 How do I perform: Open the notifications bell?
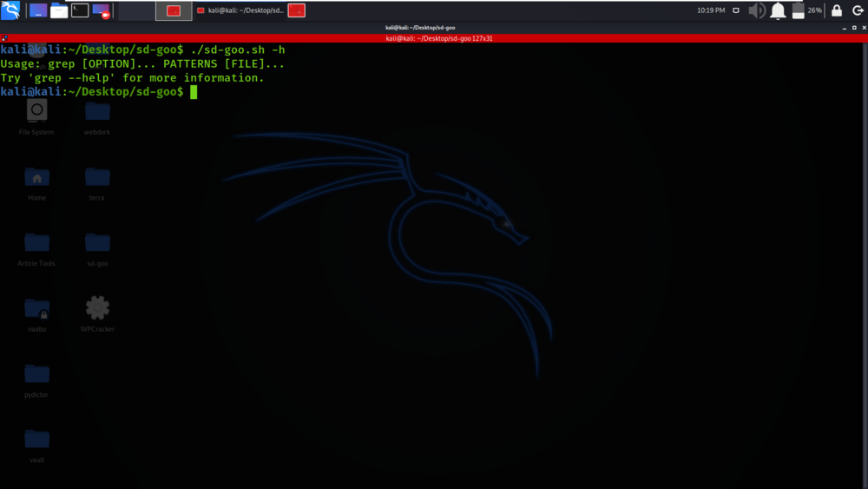click(x=778, y=10)
